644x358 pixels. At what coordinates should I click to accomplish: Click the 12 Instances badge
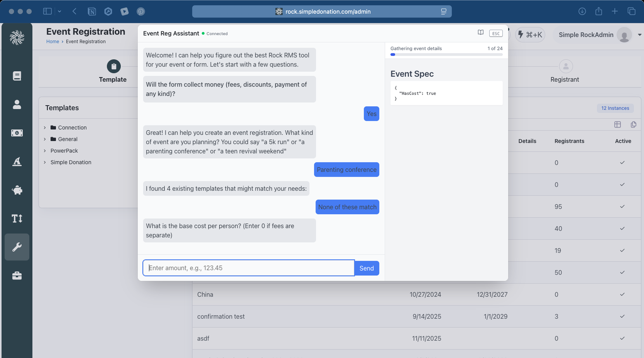[615, 108]
